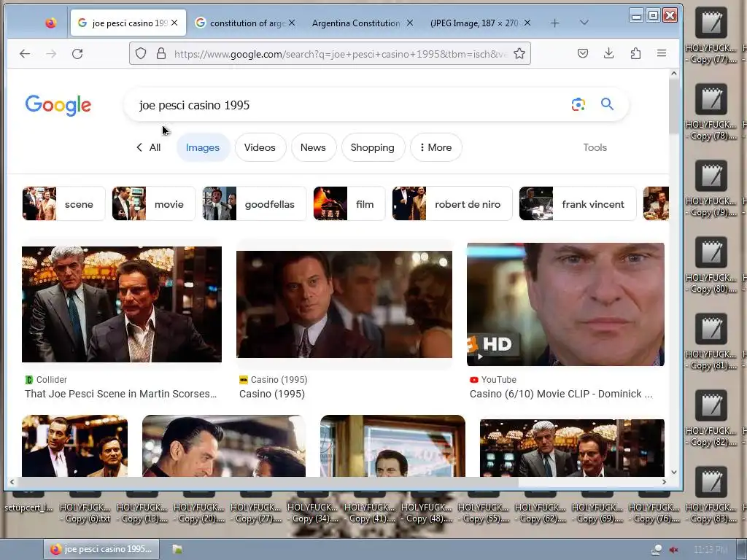747x560 pixels.
Task: Select the HOLYFUCK Copy (81) desktop file
Action: pyautogui.click(x=711, y=342)
